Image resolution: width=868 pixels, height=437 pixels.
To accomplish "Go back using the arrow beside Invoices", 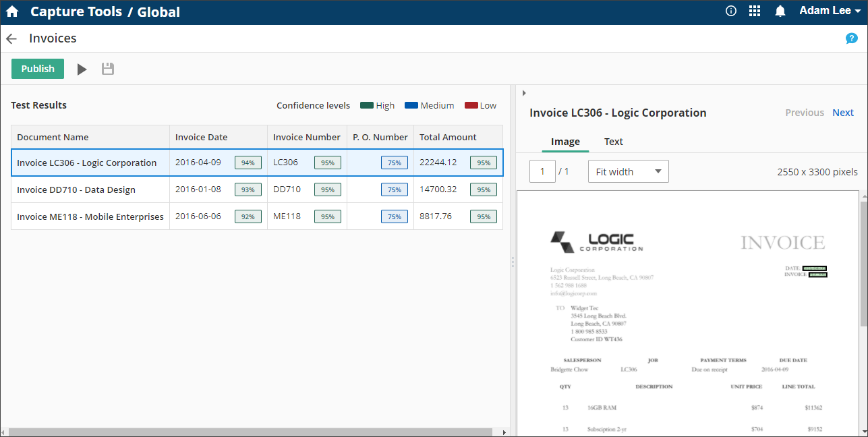I will [x=11, y=38].
